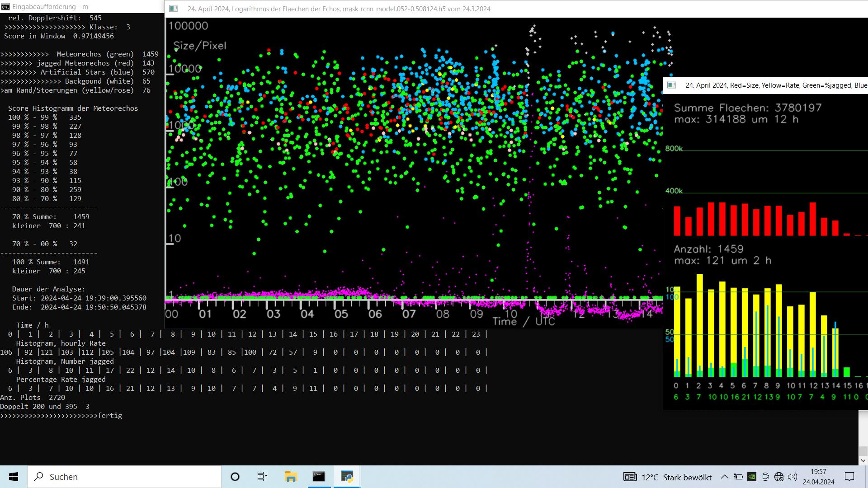Click the battery power tray icon
Viewport: 868px width, 488px height.
(738, 477)
